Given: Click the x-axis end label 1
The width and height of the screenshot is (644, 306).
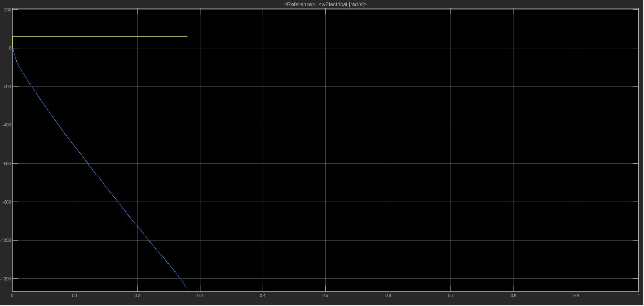Looking at the screenshot, I should tap(638, 295).
